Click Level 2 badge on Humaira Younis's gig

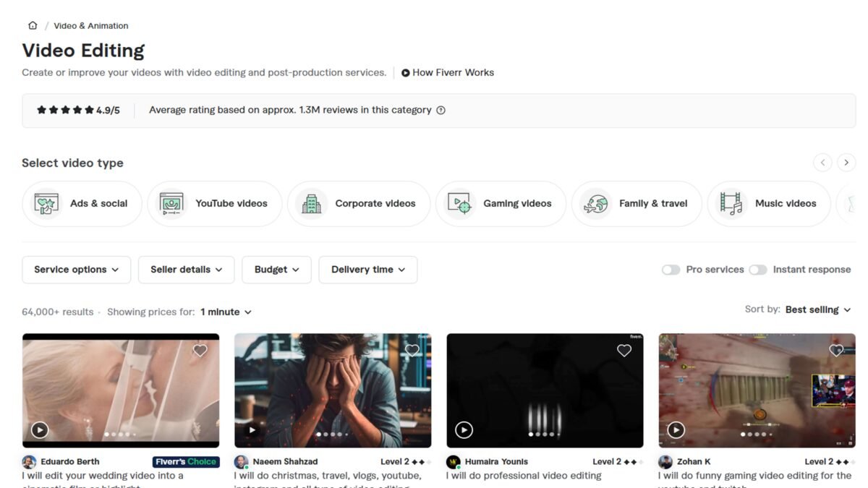pos(617,462)
